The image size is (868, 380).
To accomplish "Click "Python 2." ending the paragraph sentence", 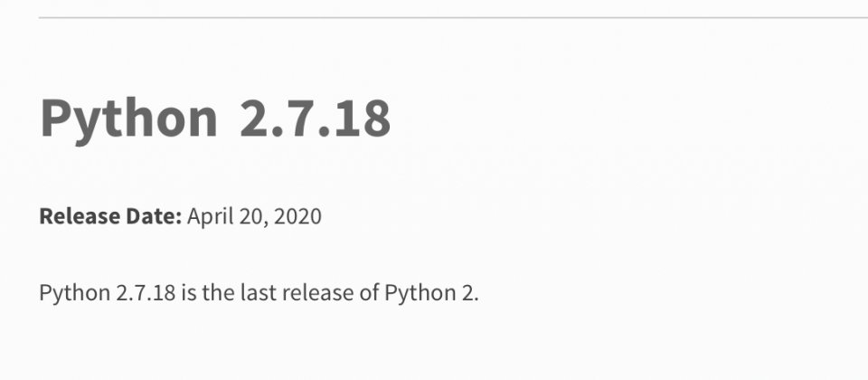I will coord(431,294).
